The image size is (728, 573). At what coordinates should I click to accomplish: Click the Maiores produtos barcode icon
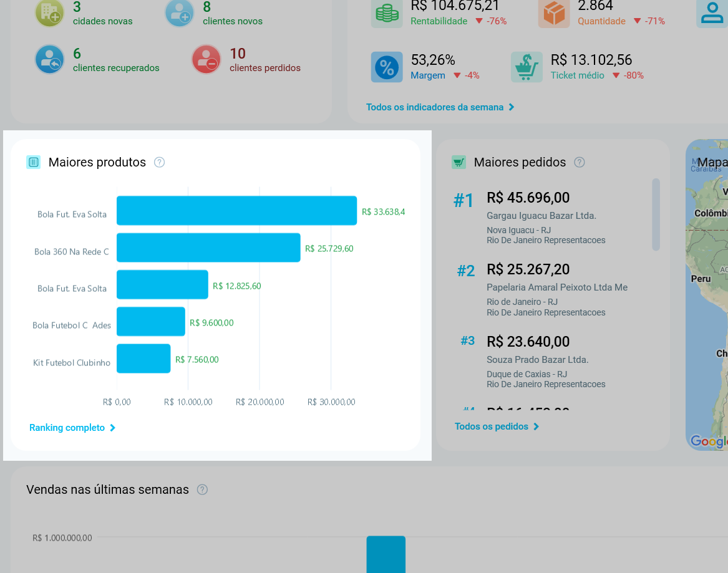[x=34, y=162]
